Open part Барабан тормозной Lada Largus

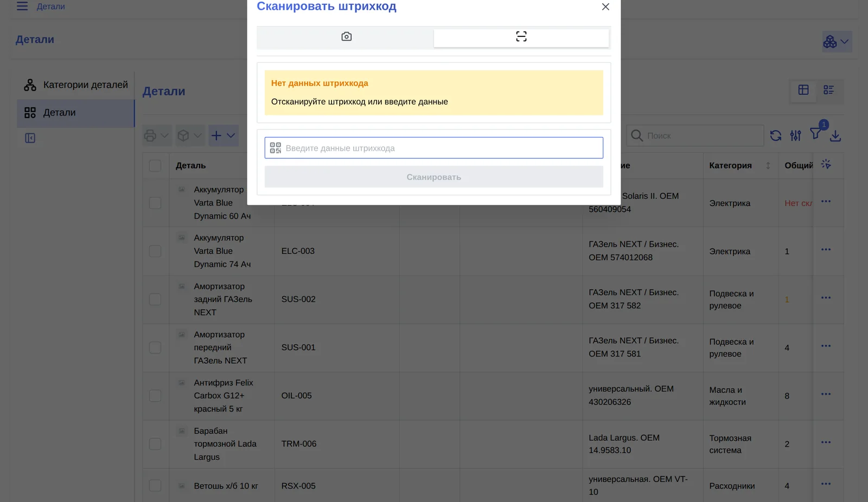click(225, 444)
